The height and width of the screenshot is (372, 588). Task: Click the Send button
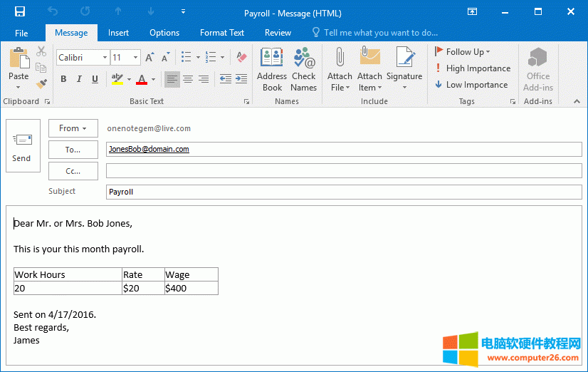tap(22, 146)
